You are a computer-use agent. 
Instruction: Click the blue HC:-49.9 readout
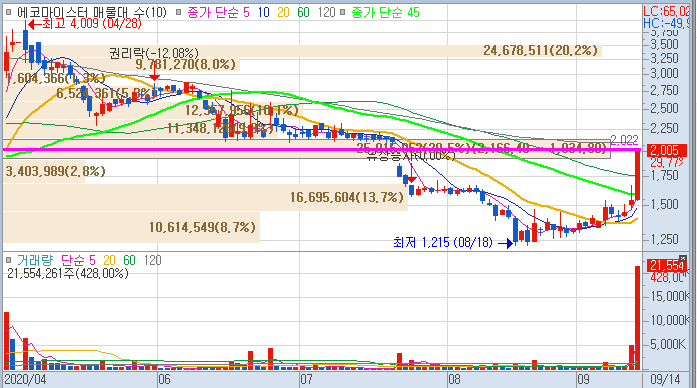(666, 23)
